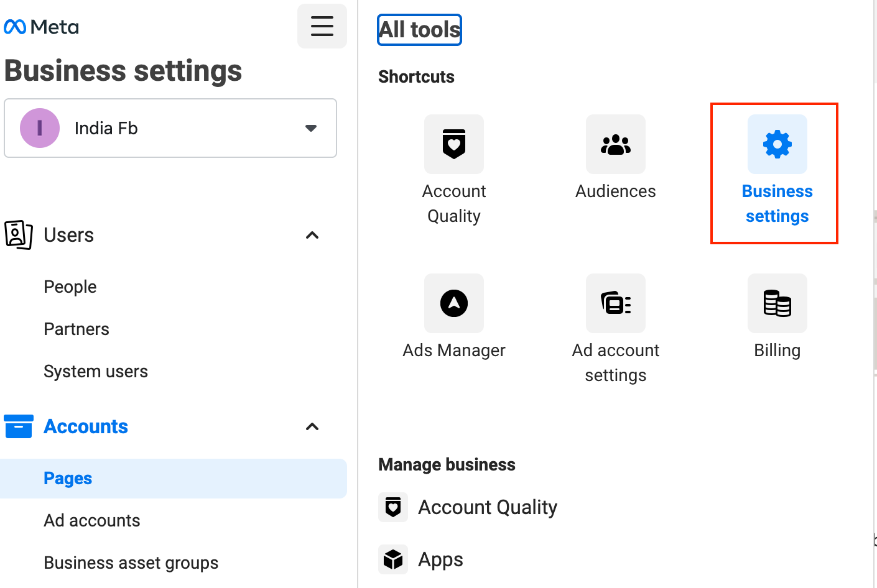Open the India Fb business account dropdown

(170, 128)
